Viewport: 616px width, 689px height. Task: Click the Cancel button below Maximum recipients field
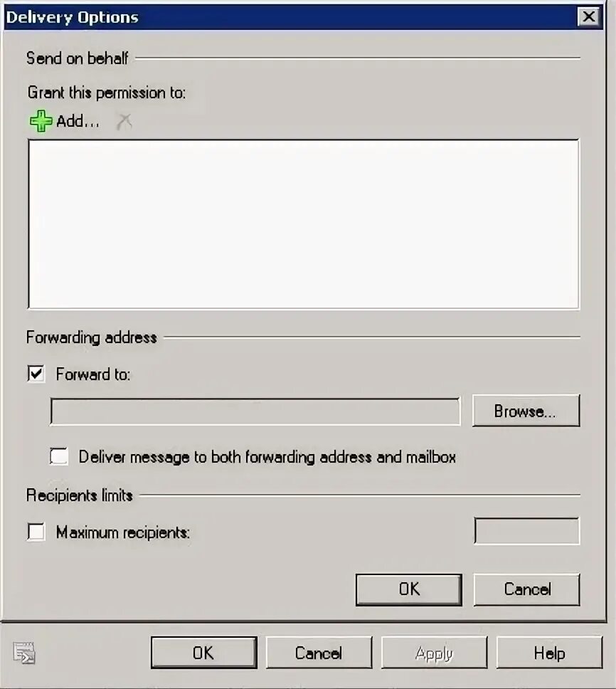pos(527,589)
